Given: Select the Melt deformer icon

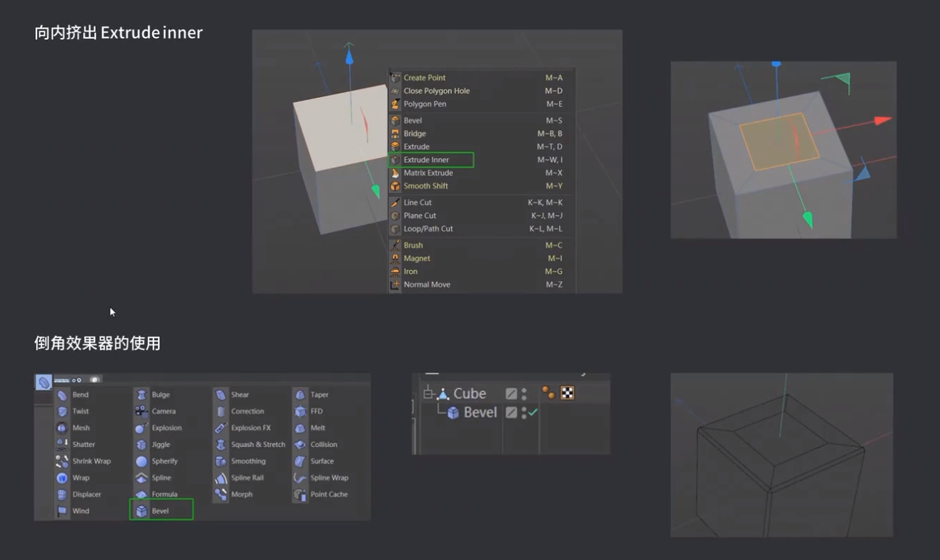Looking at the screenshot, I should pos(300,428).
